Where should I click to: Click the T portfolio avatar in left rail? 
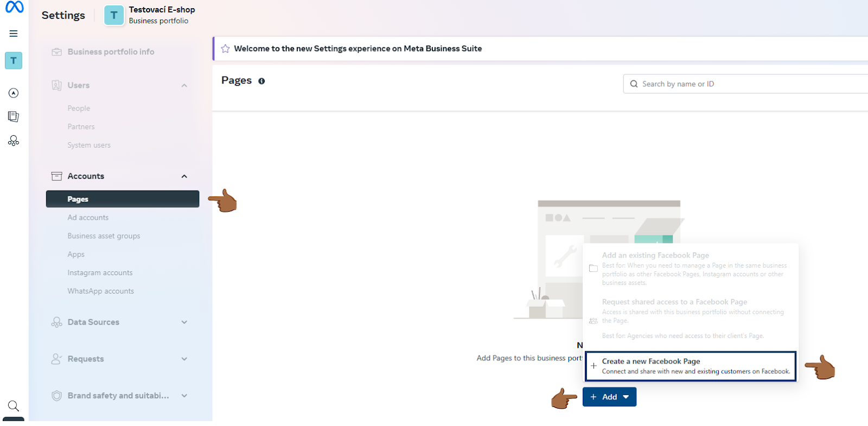pos(14,60)
